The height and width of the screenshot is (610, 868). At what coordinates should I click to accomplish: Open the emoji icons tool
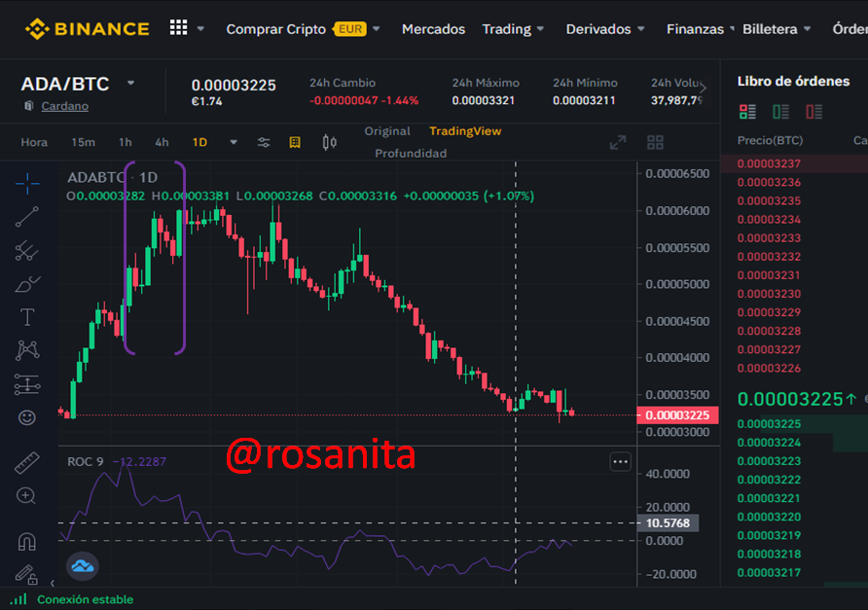pos(27,417)
